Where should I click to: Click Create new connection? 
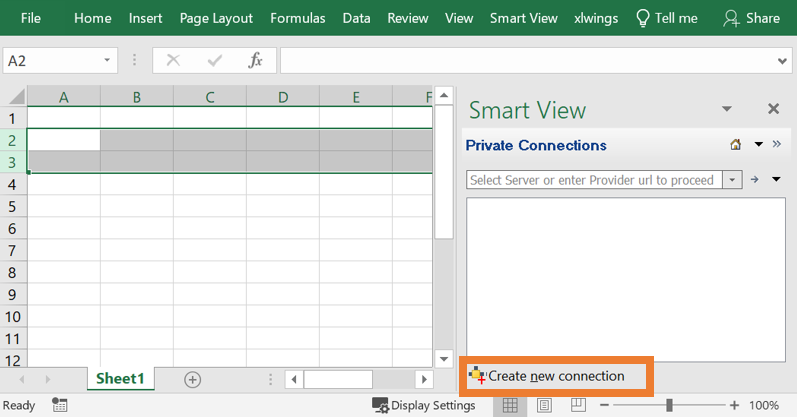pos(556,376)
